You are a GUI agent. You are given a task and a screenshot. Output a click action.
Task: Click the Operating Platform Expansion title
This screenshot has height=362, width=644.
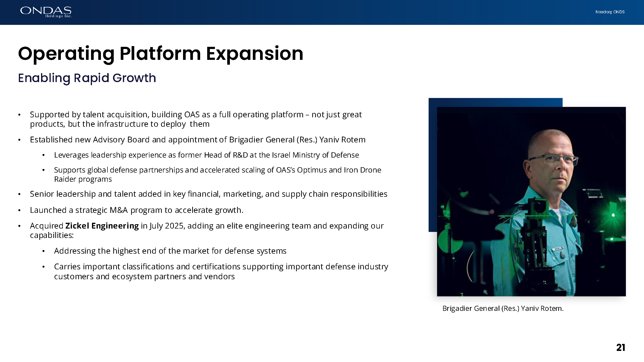click(x=161, y=54)
